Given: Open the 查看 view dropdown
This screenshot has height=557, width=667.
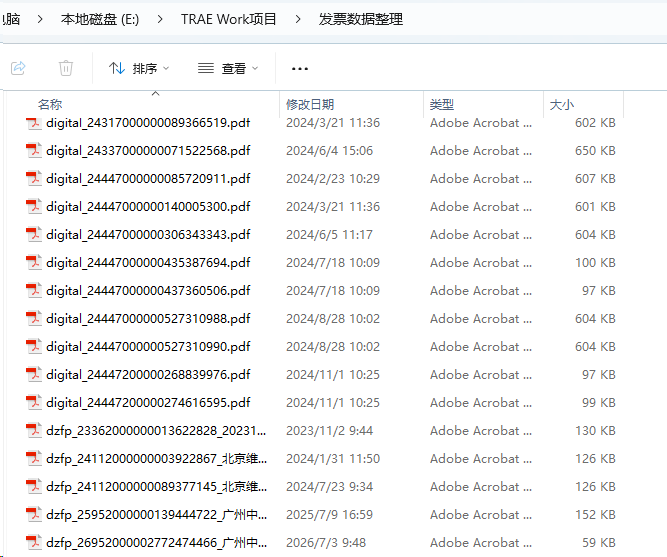Looking at the screenshot, I should tap(228, 68).
